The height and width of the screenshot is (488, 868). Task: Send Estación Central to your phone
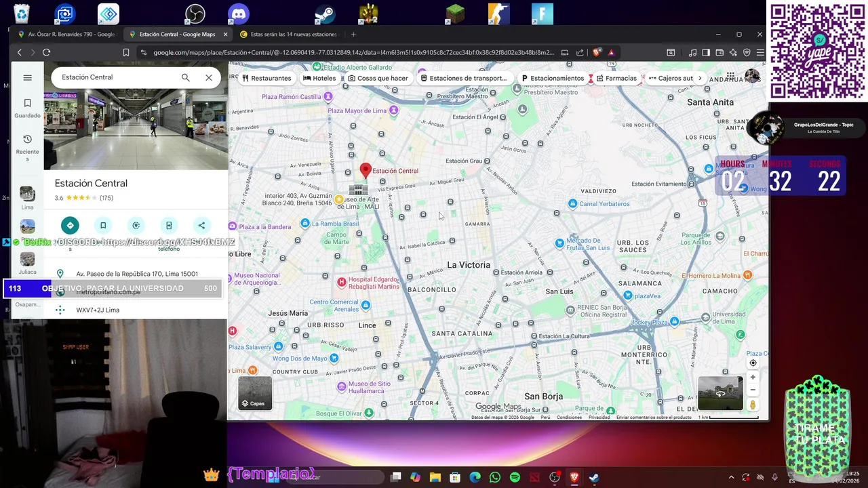pyautogui.click(x=169, y=225)
